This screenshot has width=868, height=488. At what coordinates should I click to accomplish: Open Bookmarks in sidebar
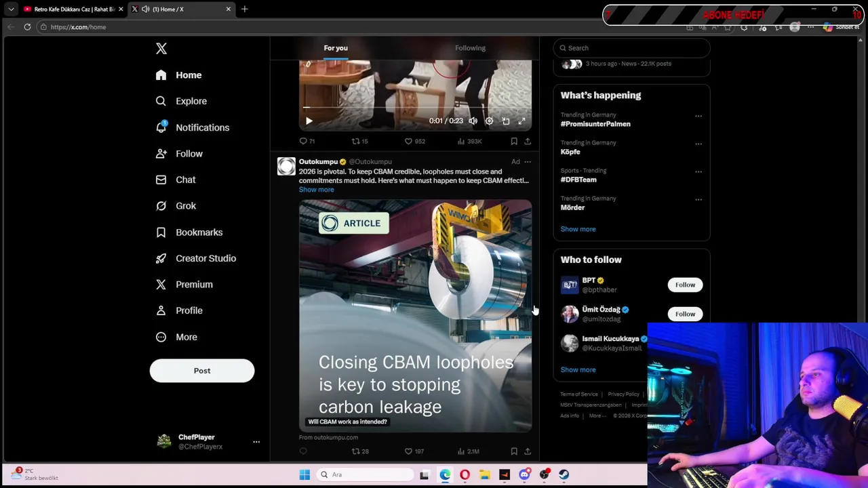point(189,232)
